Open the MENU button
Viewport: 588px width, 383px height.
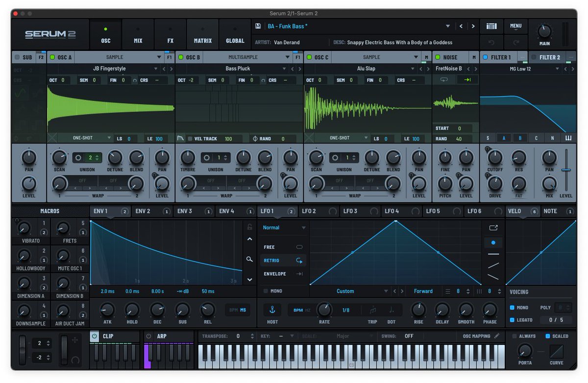[x=515, y=26]
